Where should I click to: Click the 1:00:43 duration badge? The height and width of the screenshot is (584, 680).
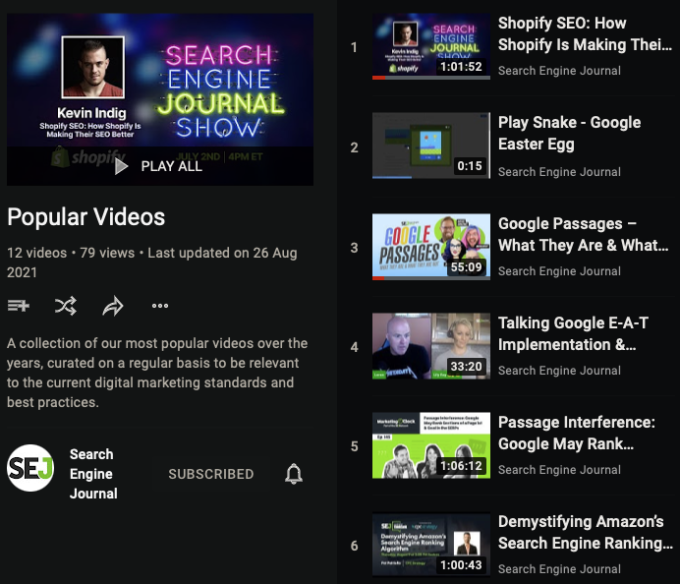coord(461,565)
